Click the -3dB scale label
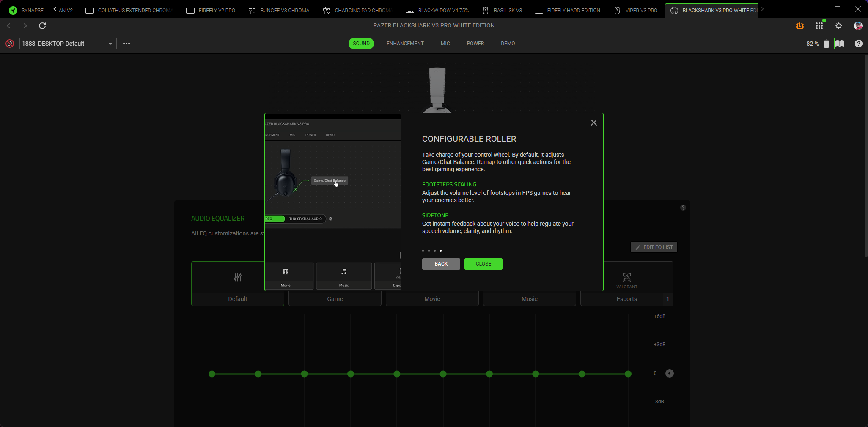The image size is (868, 427). (659, 402)
